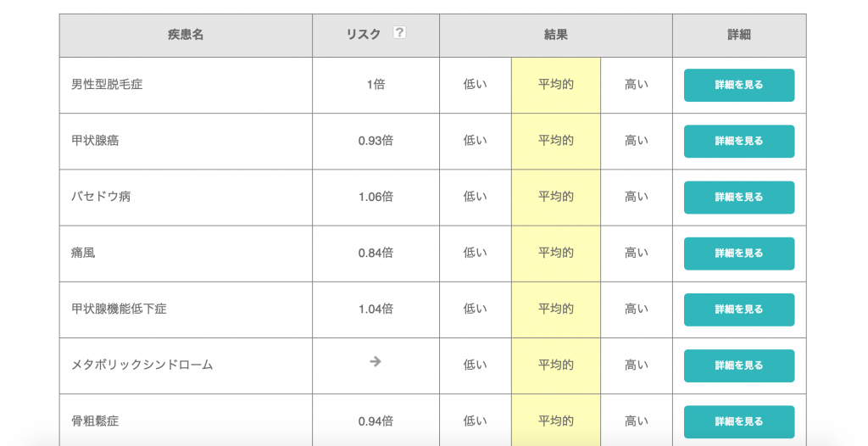The image size is (868, 446).
Task: Click the risk help question mark icon
Action: [x=400, y=33]
